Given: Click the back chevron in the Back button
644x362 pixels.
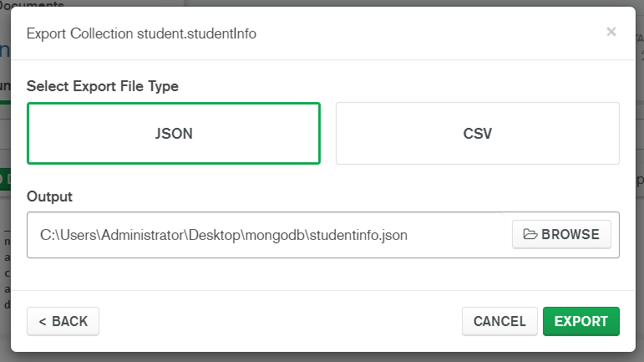Looking at the screenshot, I should point(41,321).
